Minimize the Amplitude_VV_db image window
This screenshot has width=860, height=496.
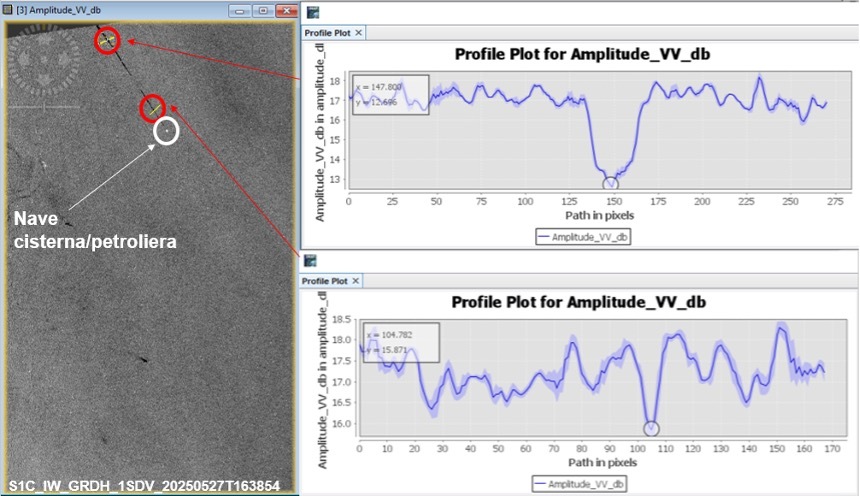(240, 9)
